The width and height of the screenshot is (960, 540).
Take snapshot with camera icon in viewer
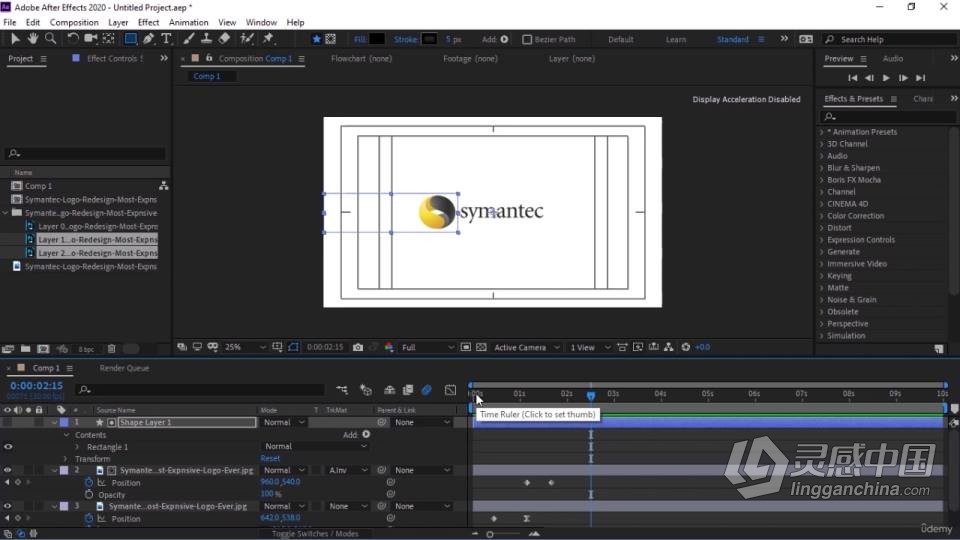358,347
